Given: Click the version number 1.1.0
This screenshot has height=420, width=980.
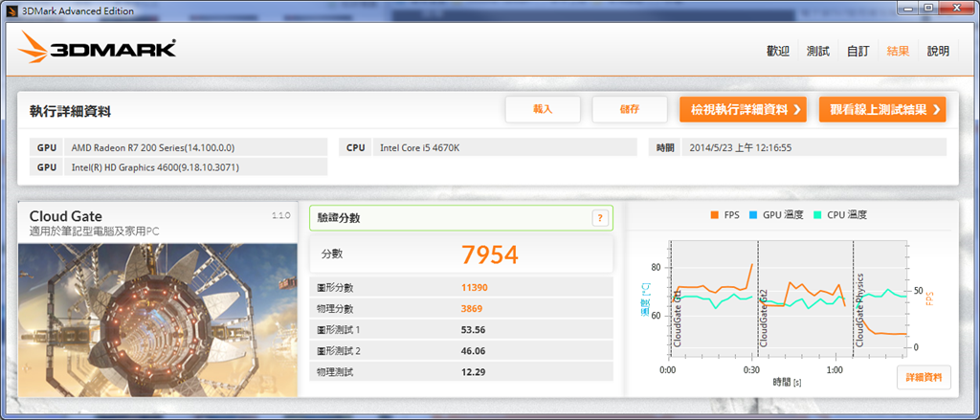Looking at the screenshot, I should click(280, 215).
